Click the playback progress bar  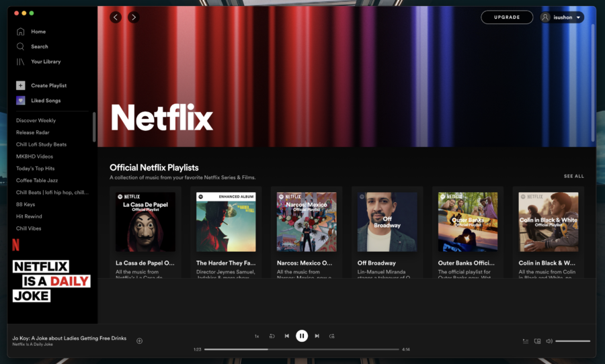click(x=302, y=349)
